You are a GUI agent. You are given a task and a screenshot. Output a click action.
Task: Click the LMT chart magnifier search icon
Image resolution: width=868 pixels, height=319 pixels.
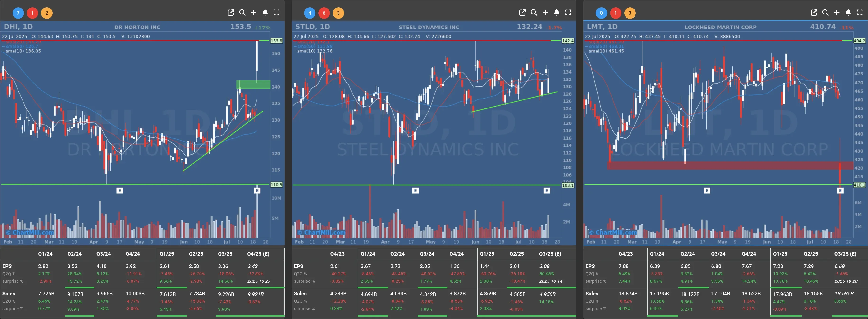(825, 13)
